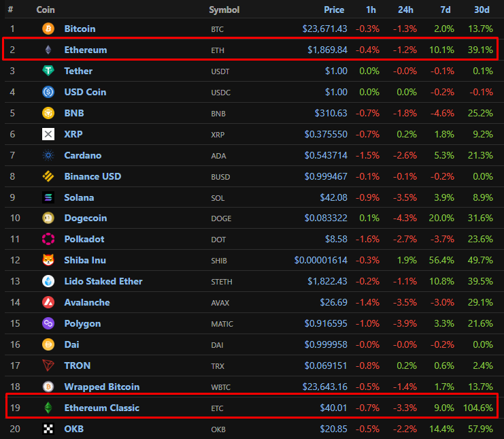Open the Wrapped Bitcoin link
This screenshot has height=439, width=504.
pos(101,387)
